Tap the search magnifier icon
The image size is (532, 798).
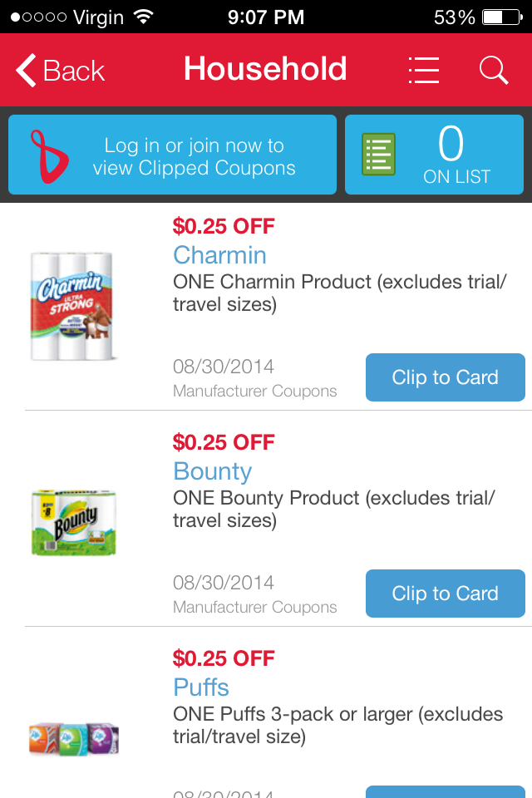[494, 71]
